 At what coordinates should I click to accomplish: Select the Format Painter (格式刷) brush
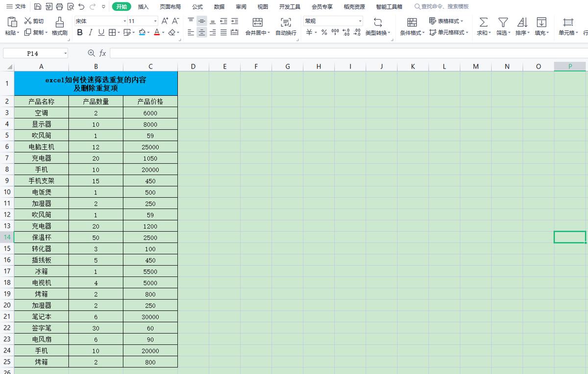click(59, 22)
